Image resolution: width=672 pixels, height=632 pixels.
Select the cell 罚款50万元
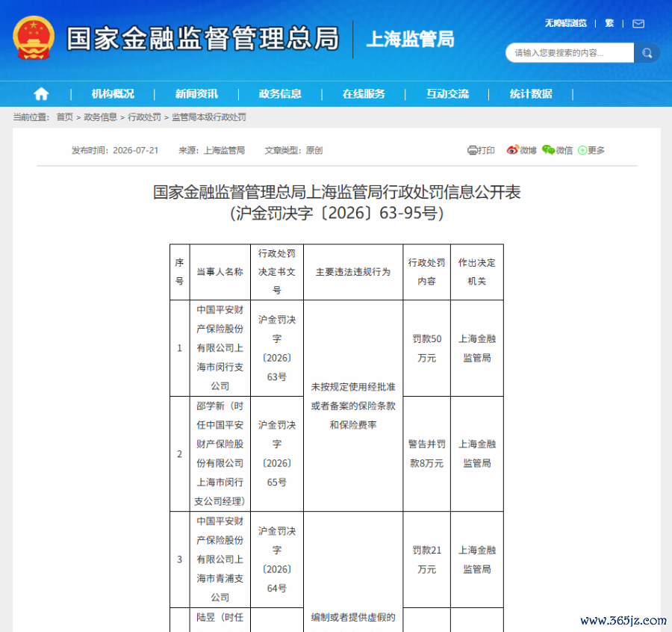tap(426, 348)
